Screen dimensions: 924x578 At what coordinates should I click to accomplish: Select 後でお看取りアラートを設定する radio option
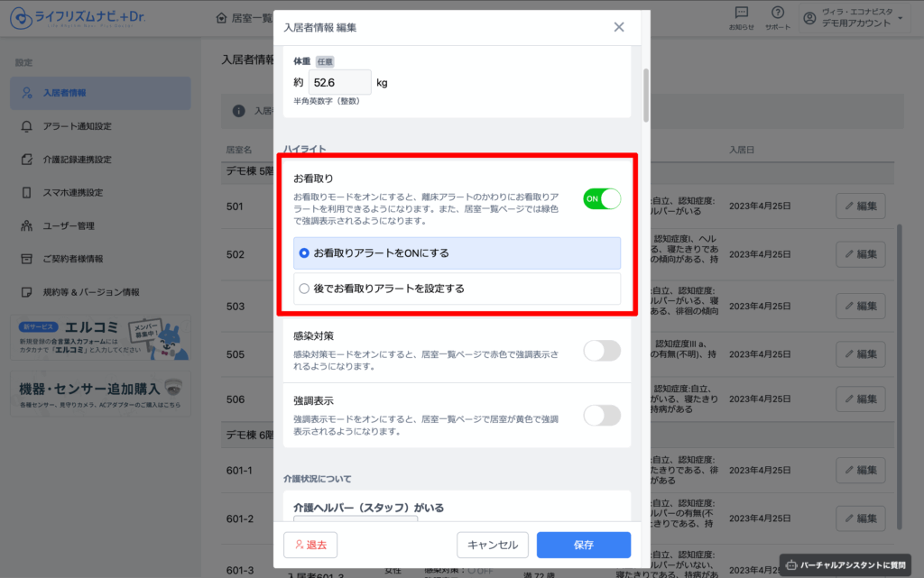[304, 289]
